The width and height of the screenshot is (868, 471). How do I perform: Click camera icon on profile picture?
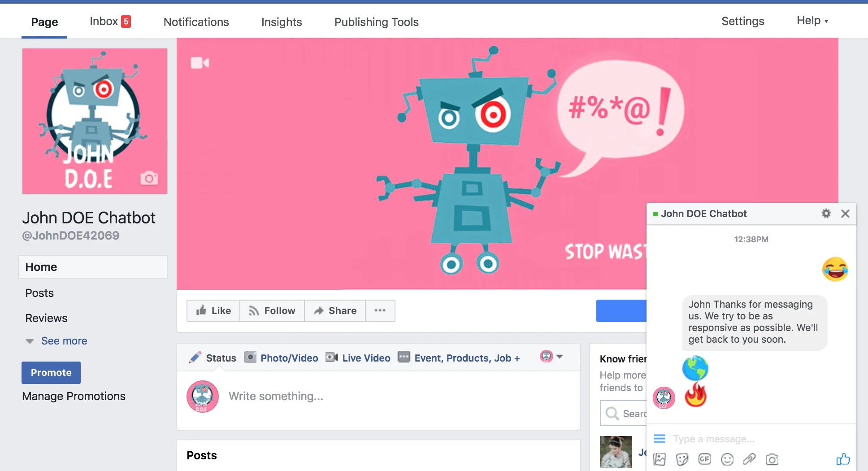pos(149,178)
